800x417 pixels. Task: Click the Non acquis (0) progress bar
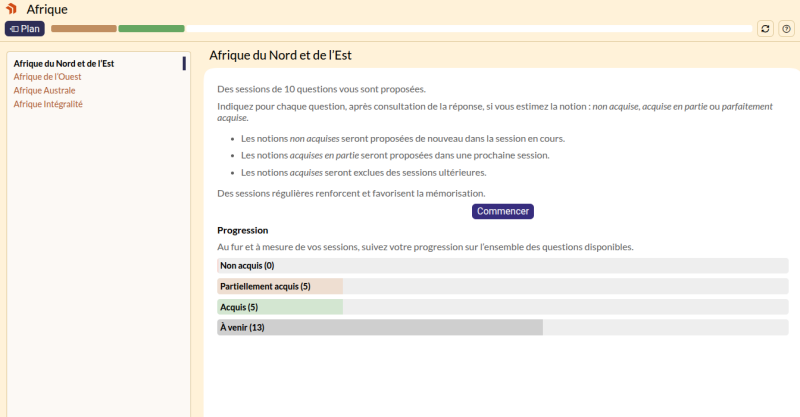coord(503,265)
